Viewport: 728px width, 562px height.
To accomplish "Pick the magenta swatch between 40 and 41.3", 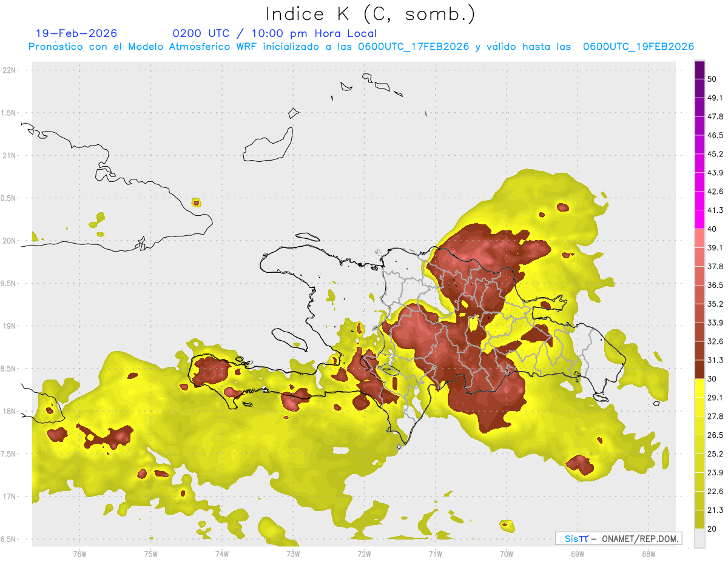I will 699,220.
